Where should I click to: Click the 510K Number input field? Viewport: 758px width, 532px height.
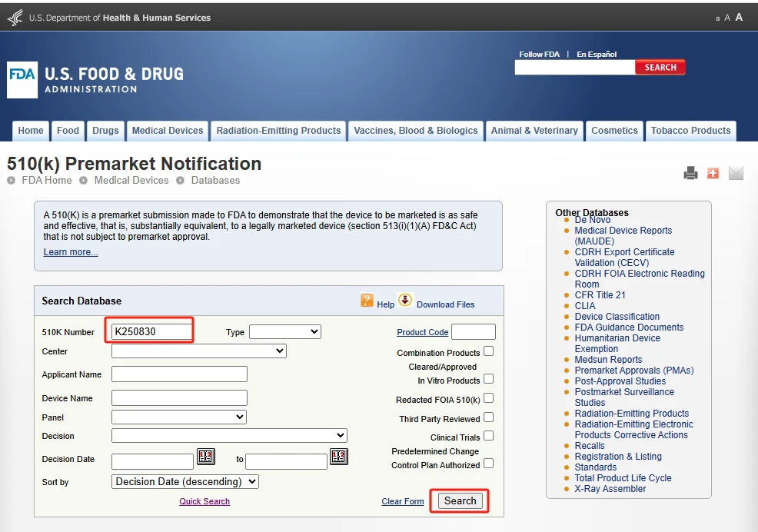[x=151, y=332]
